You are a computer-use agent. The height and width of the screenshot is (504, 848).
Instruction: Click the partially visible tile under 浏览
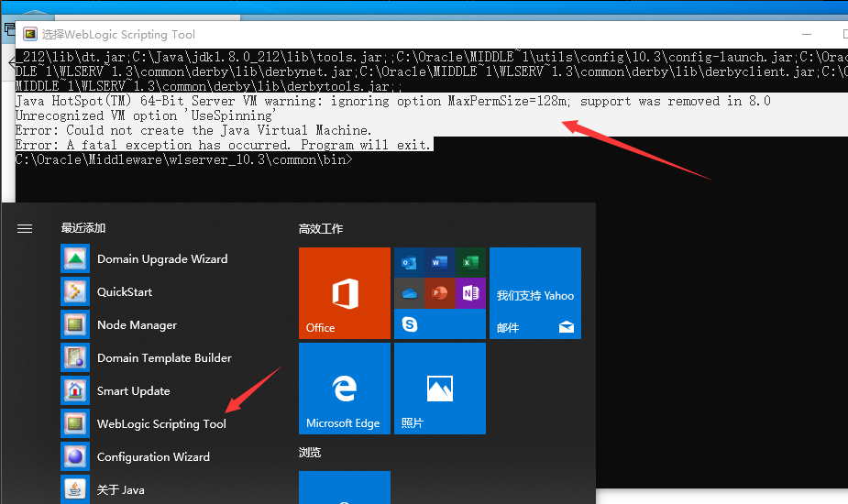[x=345, y=488]
